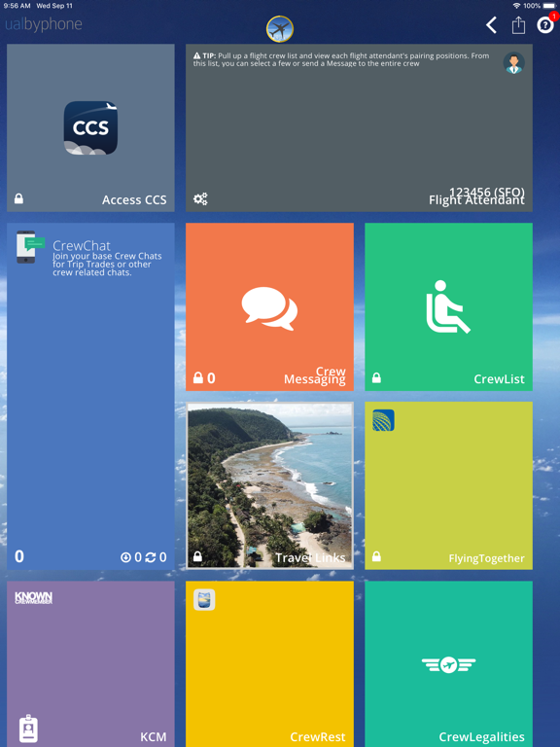The width and height of the screenshot is (560, 747).
Task: Tap CrewChat download count icon
Action: click(x=125, y=557)
